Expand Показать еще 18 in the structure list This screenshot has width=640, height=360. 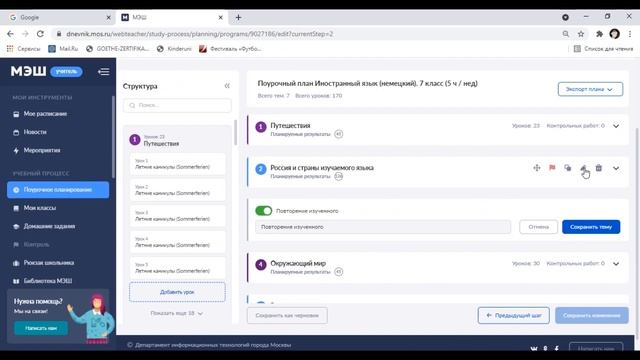pyautogui.click(x=176, y=313)
